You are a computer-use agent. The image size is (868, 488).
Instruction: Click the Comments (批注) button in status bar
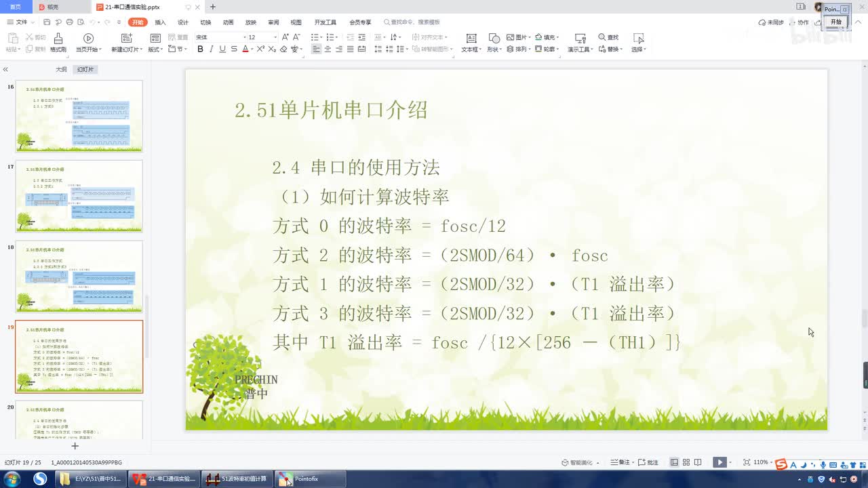tap(649, 462)
